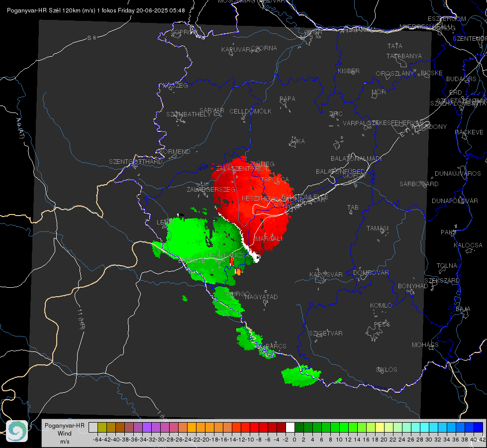Click the TOLNA city label

(447, 265)
